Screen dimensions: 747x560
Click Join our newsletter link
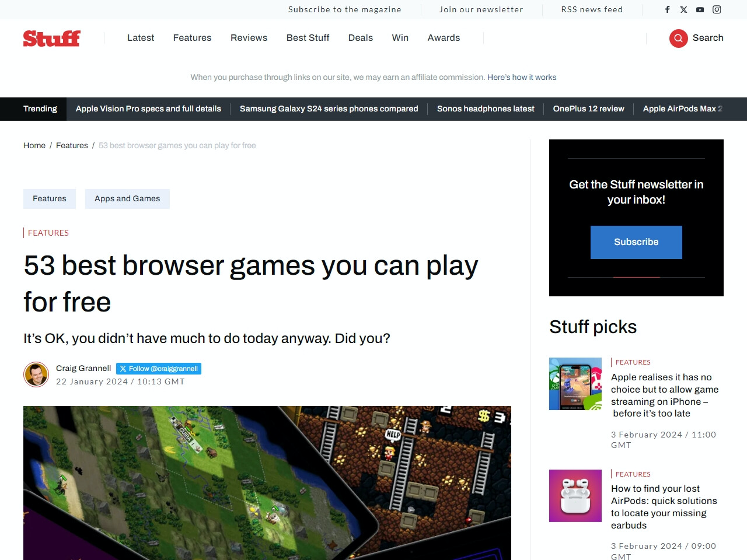(x=481, y=9)
